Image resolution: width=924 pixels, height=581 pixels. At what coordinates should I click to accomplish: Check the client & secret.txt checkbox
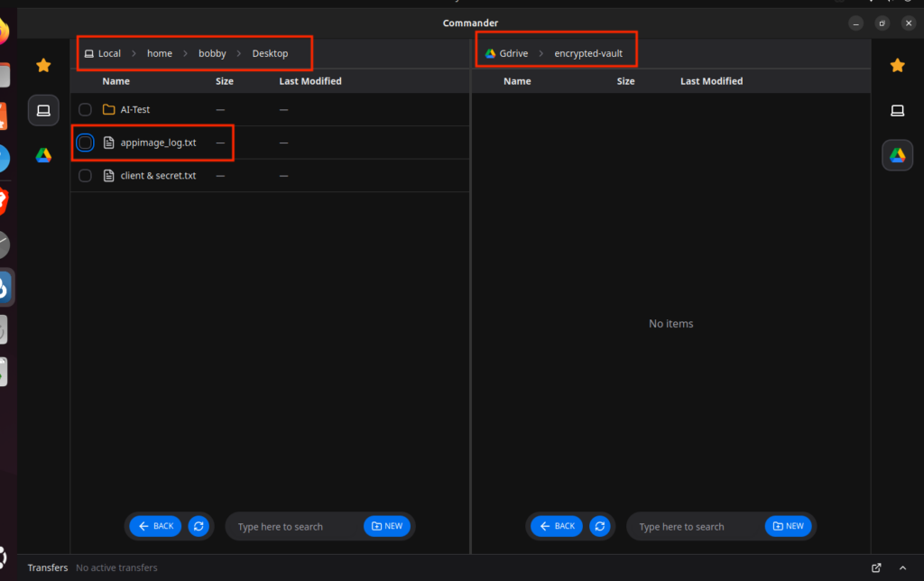point(85,176)
